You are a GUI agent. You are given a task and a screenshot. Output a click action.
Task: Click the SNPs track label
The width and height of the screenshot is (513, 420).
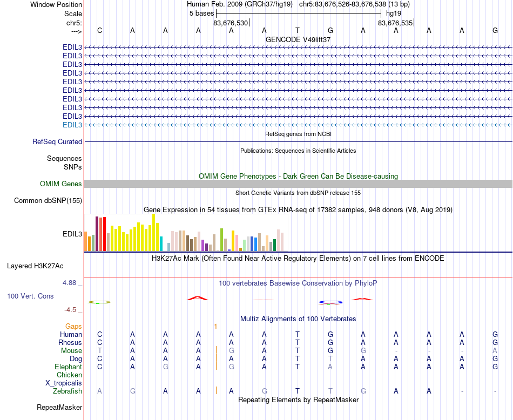[x=73, y=167]
